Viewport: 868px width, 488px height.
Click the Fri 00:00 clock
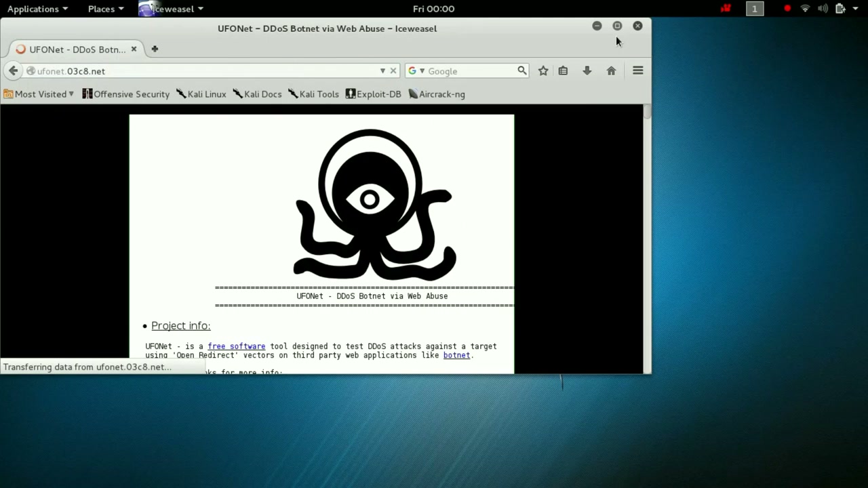point(433,9)
